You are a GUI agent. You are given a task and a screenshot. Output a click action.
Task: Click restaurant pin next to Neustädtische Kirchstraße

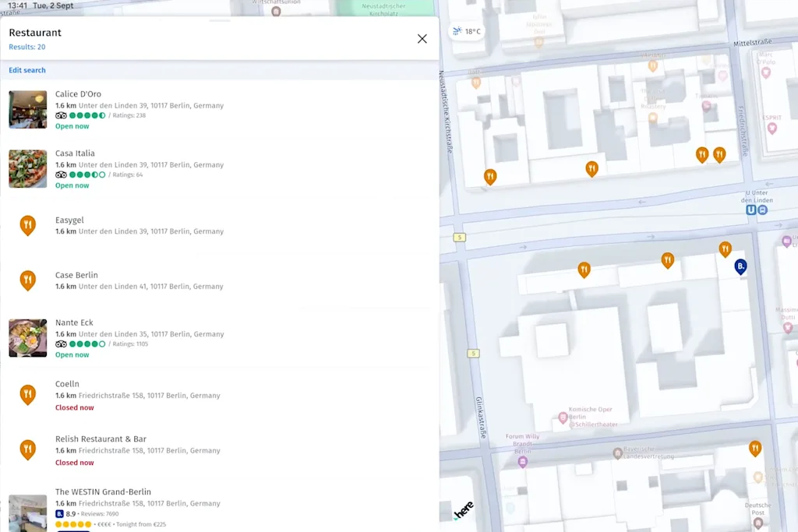click(490, 177)
